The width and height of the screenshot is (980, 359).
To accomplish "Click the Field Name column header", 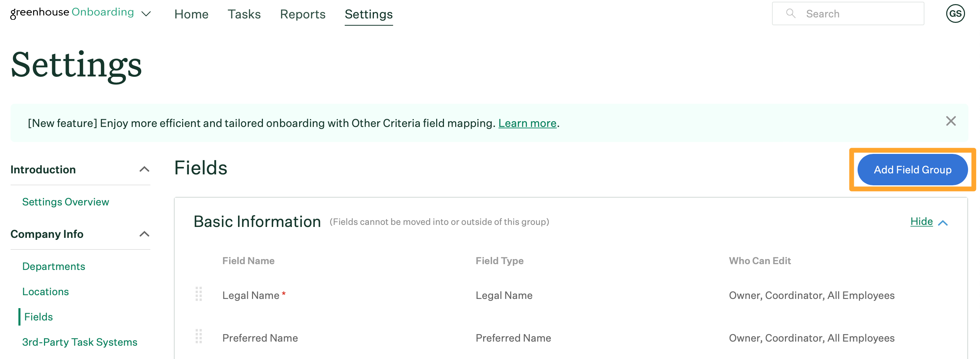I will (249, 261).
